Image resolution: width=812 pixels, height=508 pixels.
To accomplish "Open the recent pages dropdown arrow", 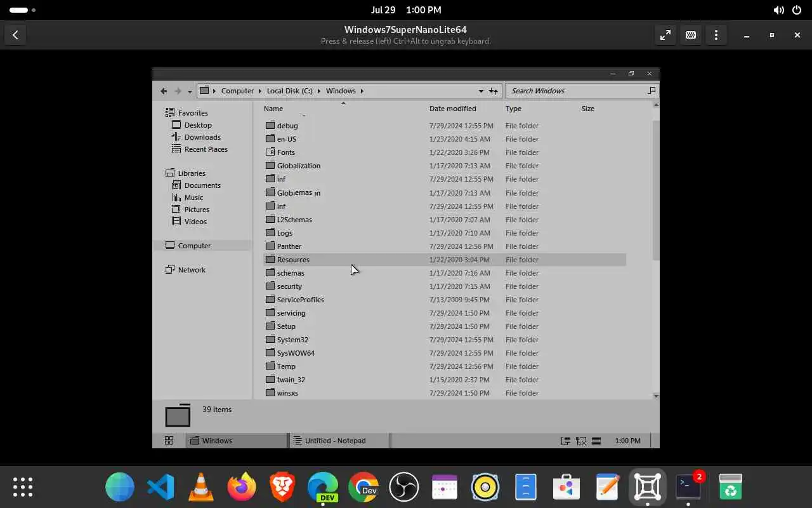I will pos(190,91).
